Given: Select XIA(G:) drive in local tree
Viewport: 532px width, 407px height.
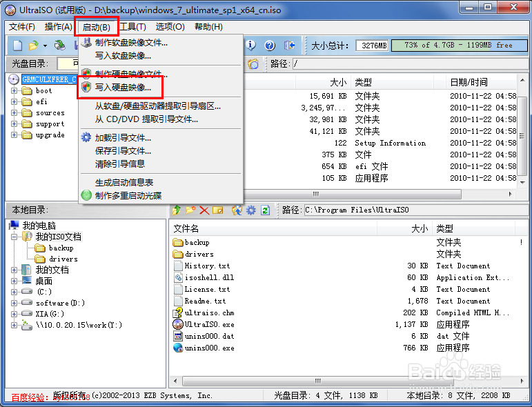Looking at the screenshot, I should [x=50, y=314].
